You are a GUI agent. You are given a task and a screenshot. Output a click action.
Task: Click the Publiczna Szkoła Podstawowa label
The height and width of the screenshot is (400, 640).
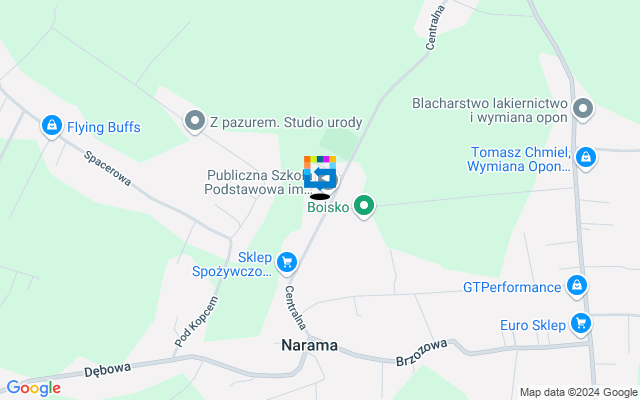point(256,182)
